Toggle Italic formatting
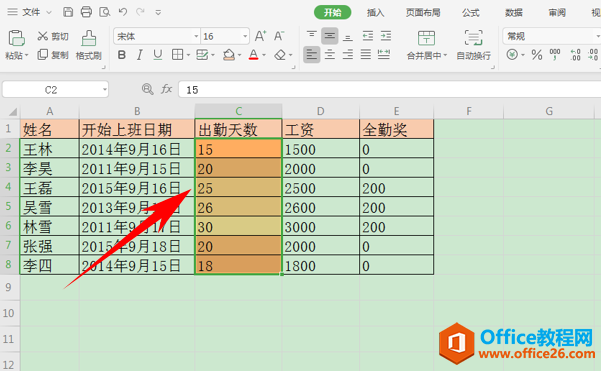Viewport: 602px width, 371px height. point(139,55)
